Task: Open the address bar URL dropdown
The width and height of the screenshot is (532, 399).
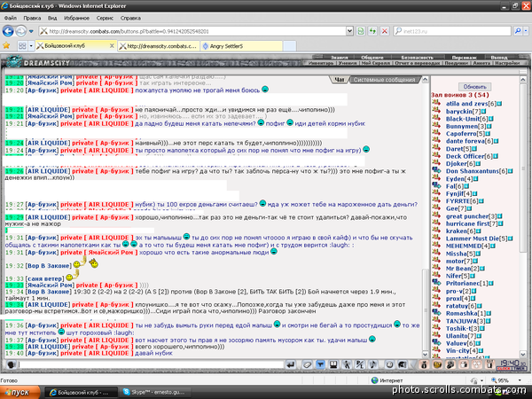Action: [349, 31]
